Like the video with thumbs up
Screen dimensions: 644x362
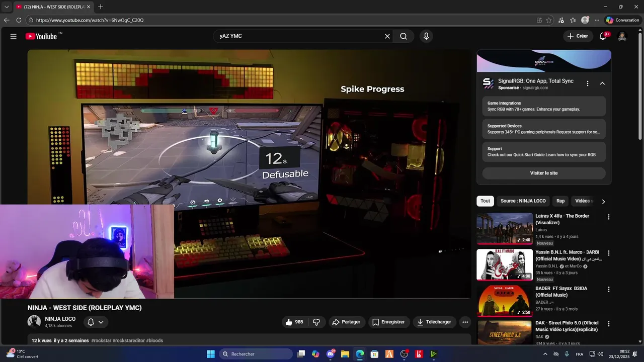tap(294, 322)
